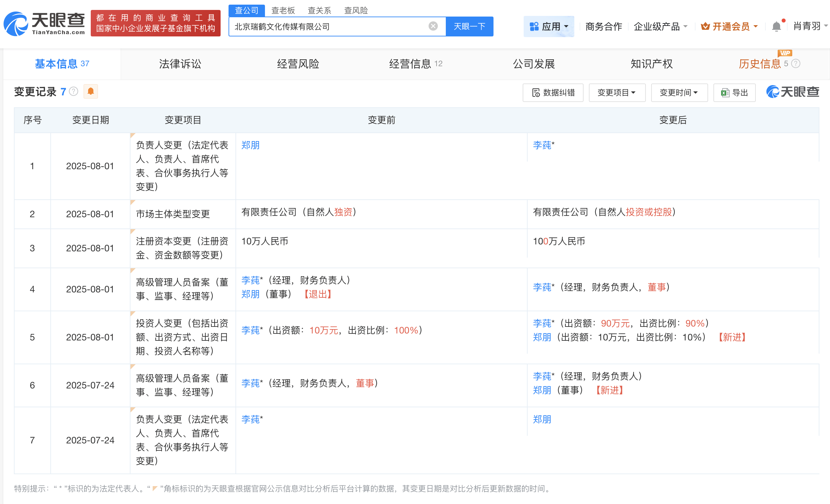Image resolution: width=830 pixels, height=504 pixels.
Task: Open the 应用 apps dropdown
Action: pos(548,26)
